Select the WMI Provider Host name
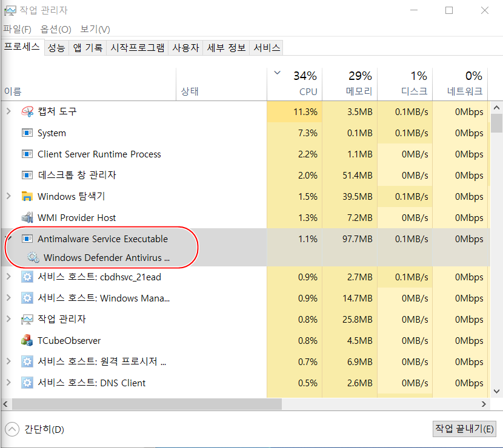The height and width of the screenshot is (448, 503). (x=77, y=217)
